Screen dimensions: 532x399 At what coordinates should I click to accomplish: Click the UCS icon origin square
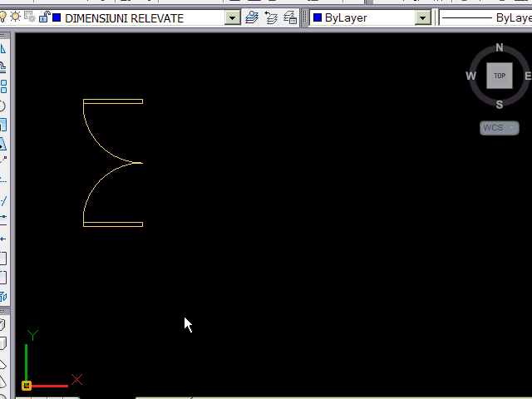pyautogui.click(x=27, y=386)
